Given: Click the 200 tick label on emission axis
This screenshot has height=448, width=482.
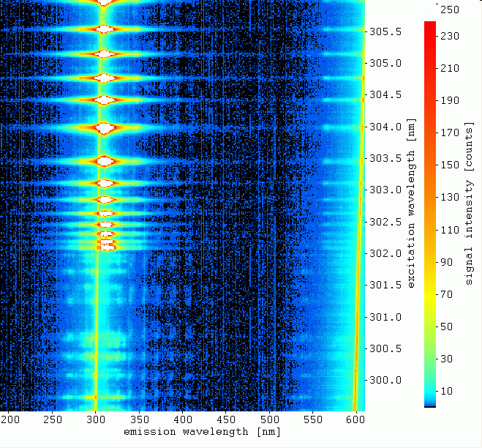Looking at the screenshot, I should click(x=10, y=419).
